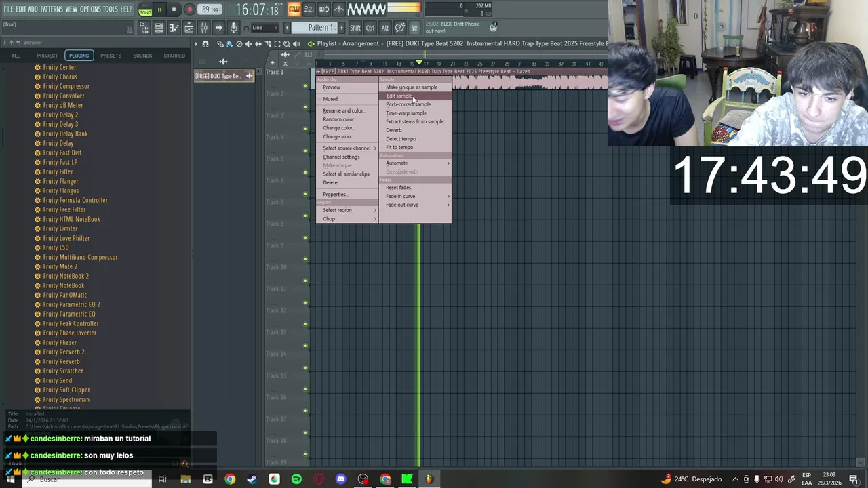Toggle Track 10 mute LED
This screenshot has width=868, height=488.
click(305, 281)
